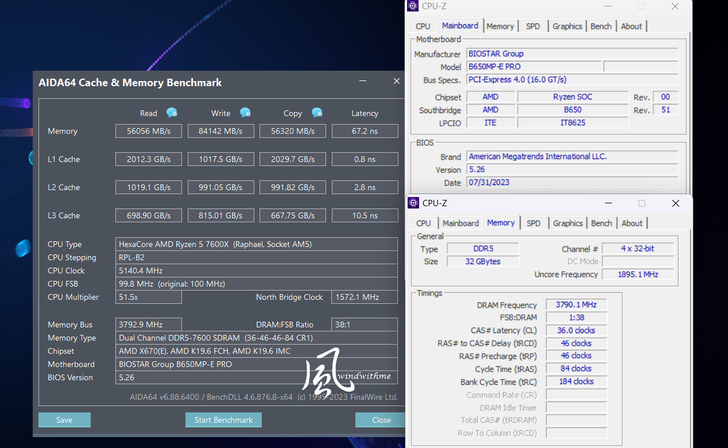Select Bench tab in lower CPU-Z window
Screen dimensions: 728x448
(601, 224)
